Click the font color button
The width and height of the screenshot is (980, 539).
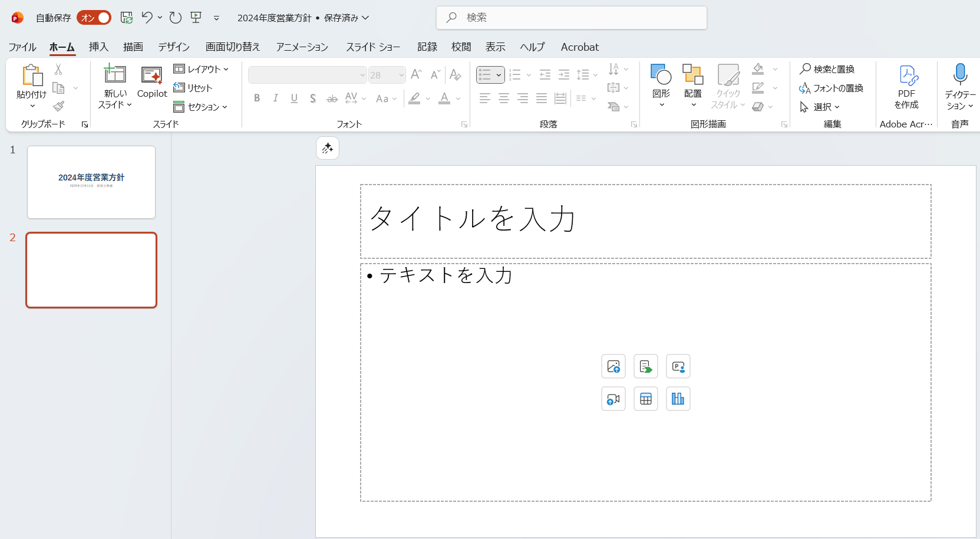[444, 98]
